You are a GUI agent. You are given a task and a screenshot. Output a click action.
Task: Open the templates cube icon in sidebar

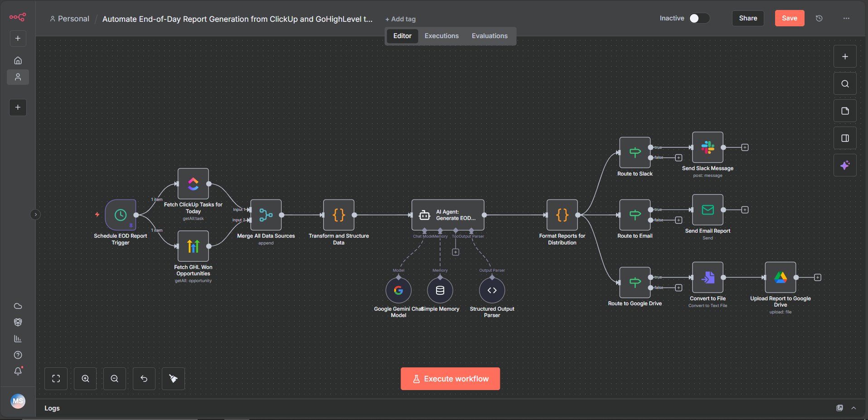(18, 322)
